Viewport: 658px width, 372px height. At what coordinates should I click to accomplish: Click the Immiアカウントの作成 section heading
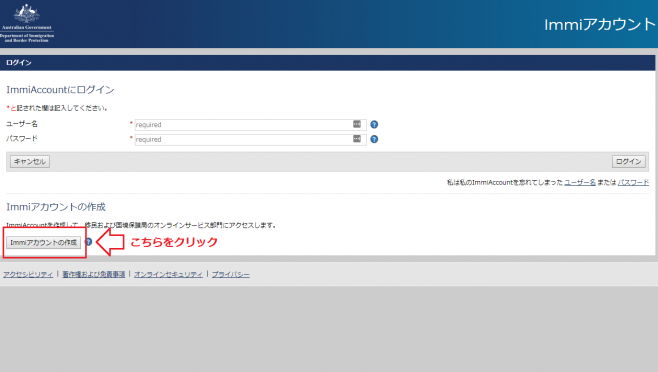click(56, 207)
